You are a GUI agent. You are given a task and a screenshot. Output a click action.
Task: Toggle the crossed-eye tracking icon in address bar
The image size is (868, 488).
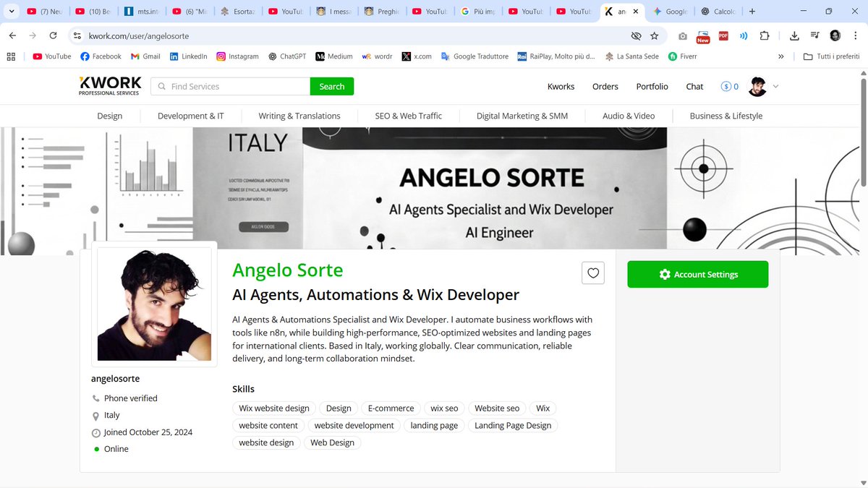(x=636, y=35)
